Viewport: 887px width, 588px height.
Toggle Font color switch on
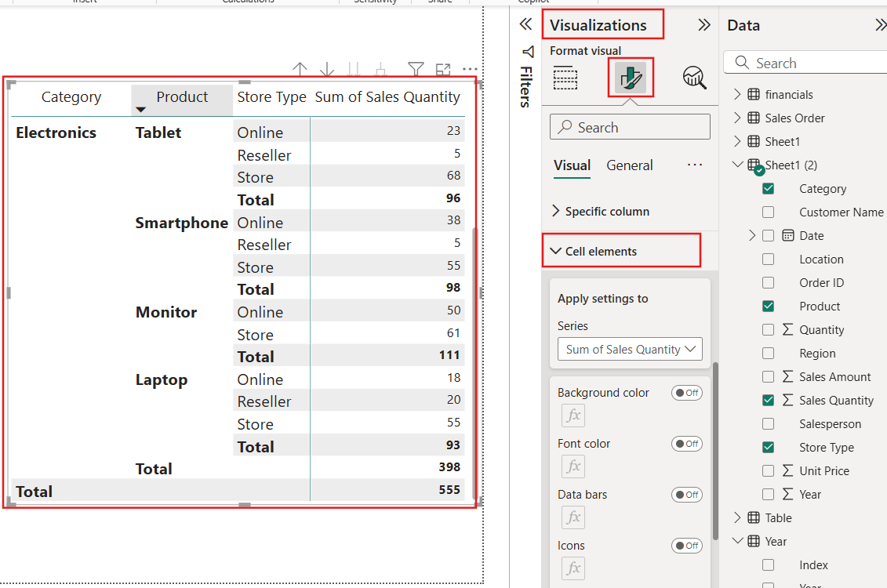[687, 444]
